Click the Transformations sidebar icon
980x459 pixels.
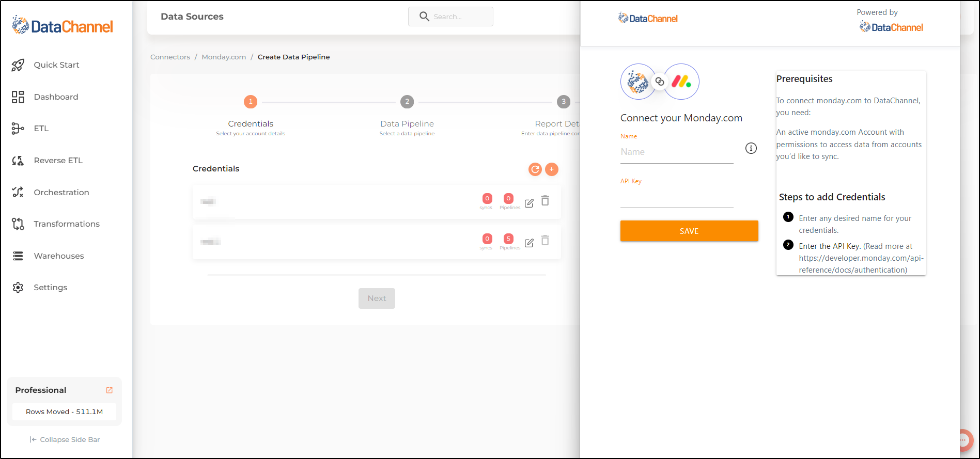18,224
